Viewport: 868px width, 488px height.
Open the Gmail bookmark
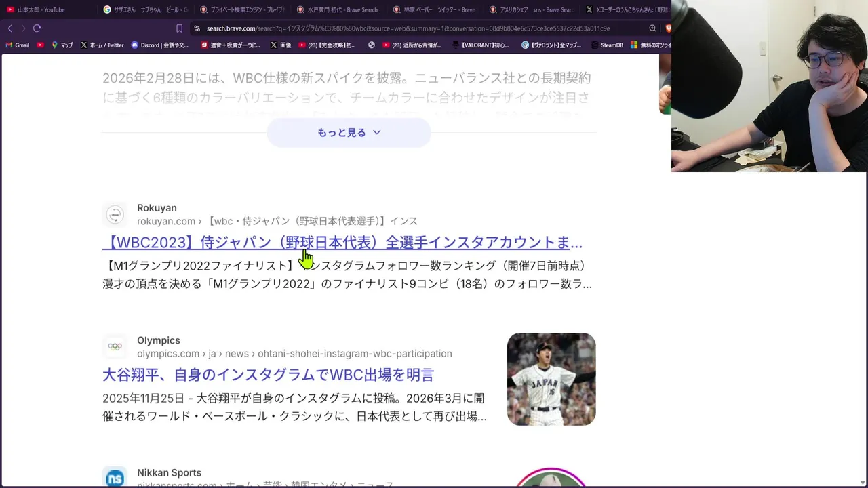pyautogui.click(x=17, y=45)
